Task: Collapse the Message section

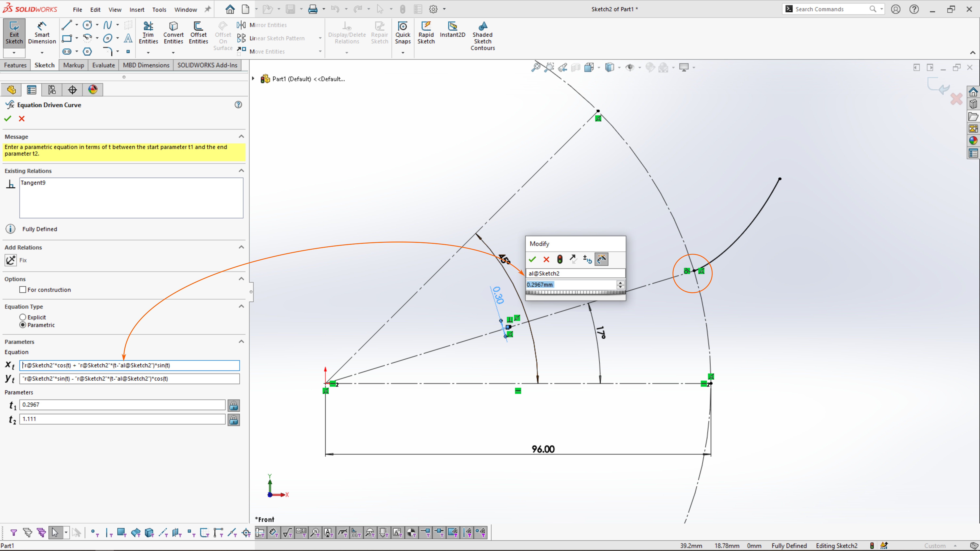Action: (241, 136)
